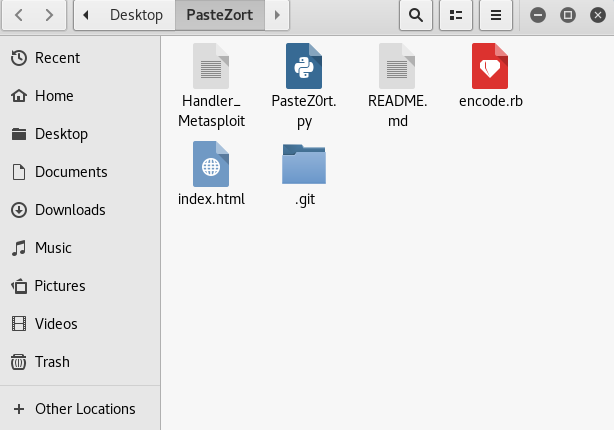This screenshot has width=614, height=430.
Task: Open the Trash location
Action: pos(52,362)
